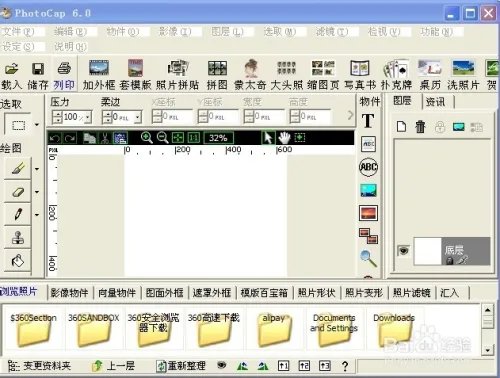500x378 pixels.
Task: Add a text object with T icon
Action: [x=368, y=121]
